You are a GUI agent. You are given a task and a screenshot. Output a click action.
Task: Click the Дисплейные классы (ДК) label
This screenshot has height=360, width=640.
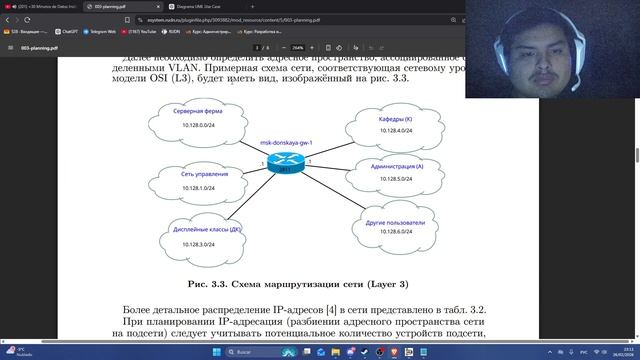coord(207,229)
